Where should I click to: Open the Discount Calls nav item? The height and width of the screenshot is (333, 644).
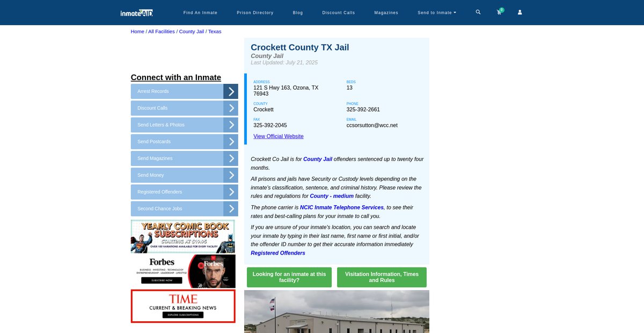pyautogui.click(x=338, y=13)
